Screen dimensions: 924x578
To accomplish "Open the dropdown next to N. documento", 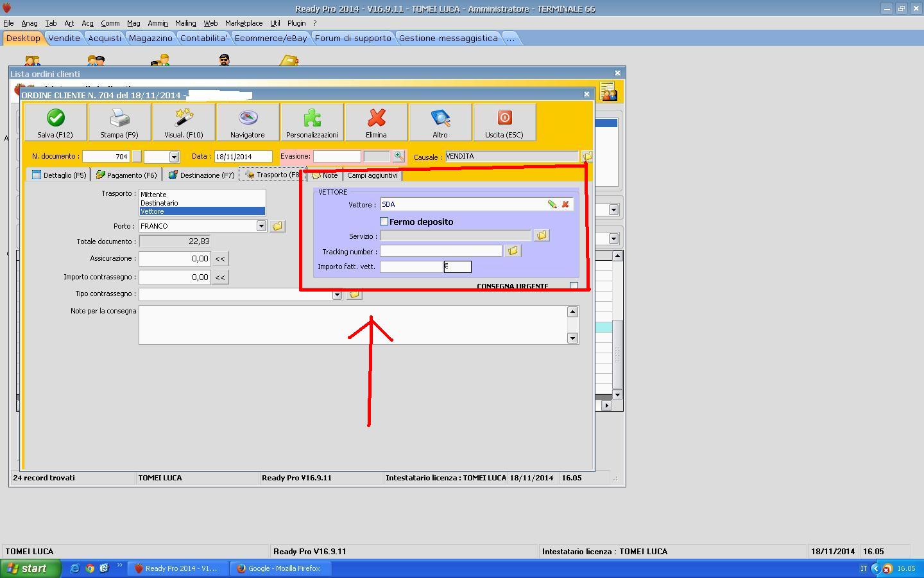I will point(174,157).
